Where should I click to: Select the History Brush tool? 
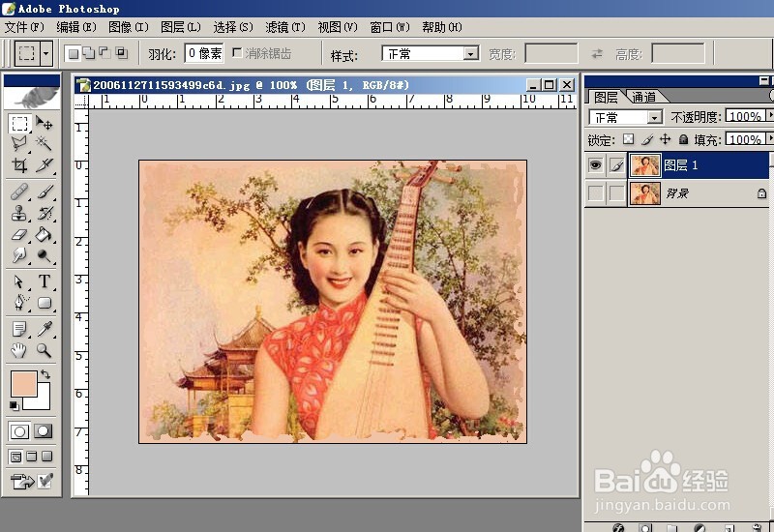coord(44,213)
